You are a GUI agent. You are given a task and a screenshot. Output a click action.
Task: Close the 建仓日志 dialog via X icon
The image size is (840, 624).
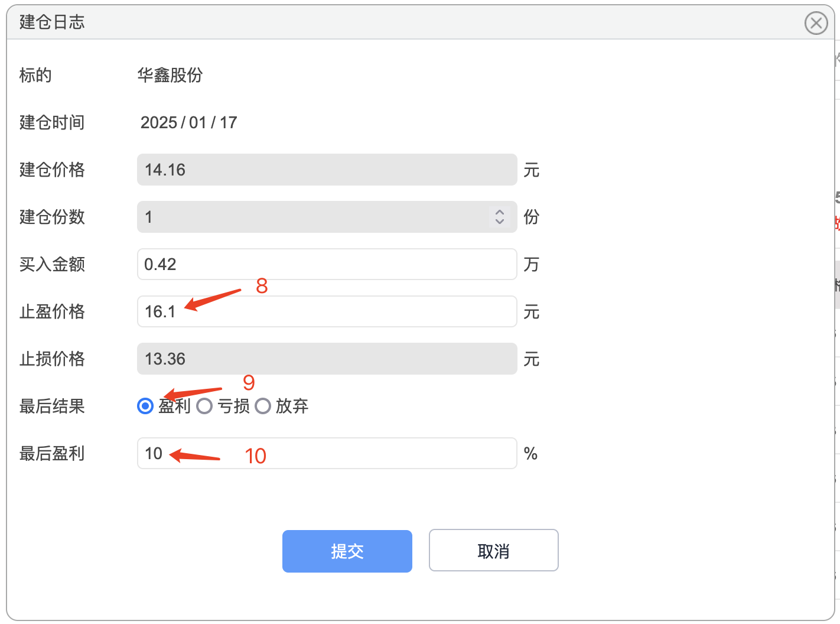click(x=816, y=23)
